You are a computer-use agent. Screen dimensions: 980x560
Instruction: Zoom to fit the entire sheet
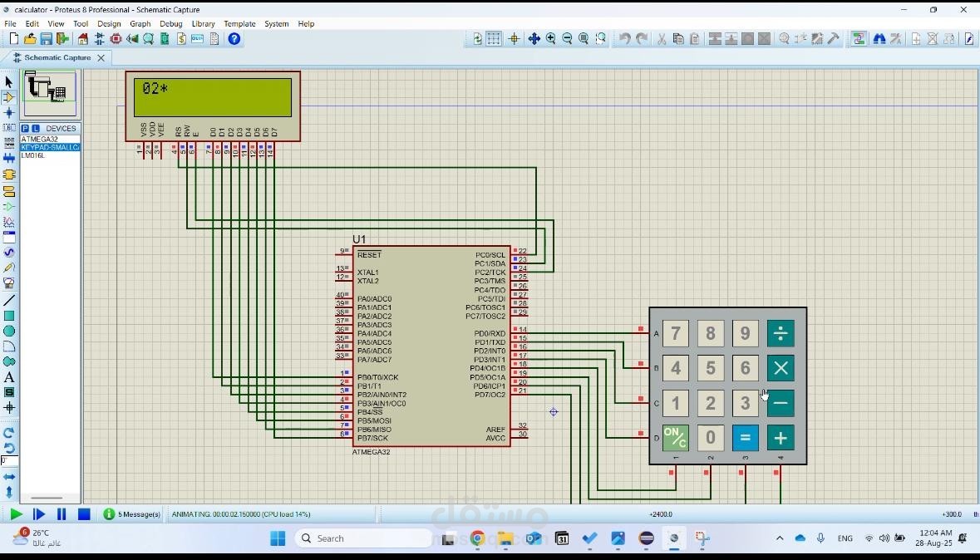click(584, 39)
